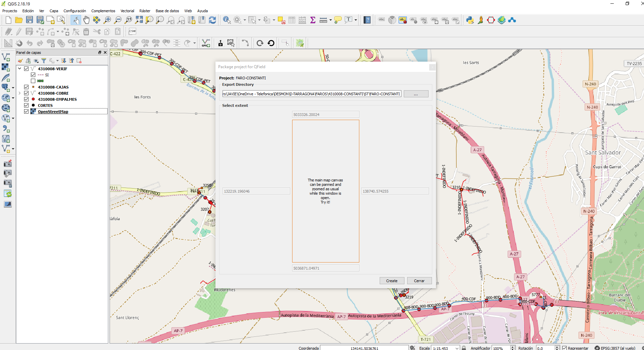This screenshot has width=644, height=350.
Task: Hide the CORTES layer
Action: point(26,105)
